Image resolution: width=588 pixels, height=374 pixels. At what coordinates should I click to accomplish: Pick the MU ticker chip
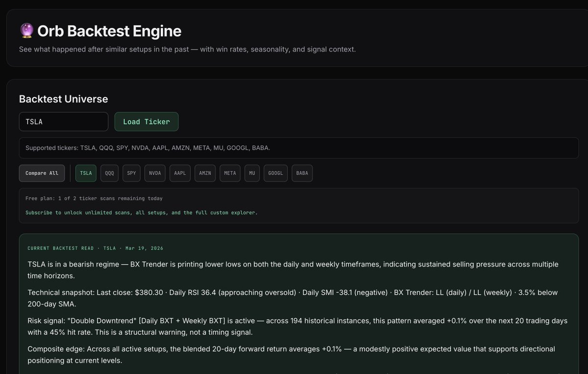click(x=252, y=173)
